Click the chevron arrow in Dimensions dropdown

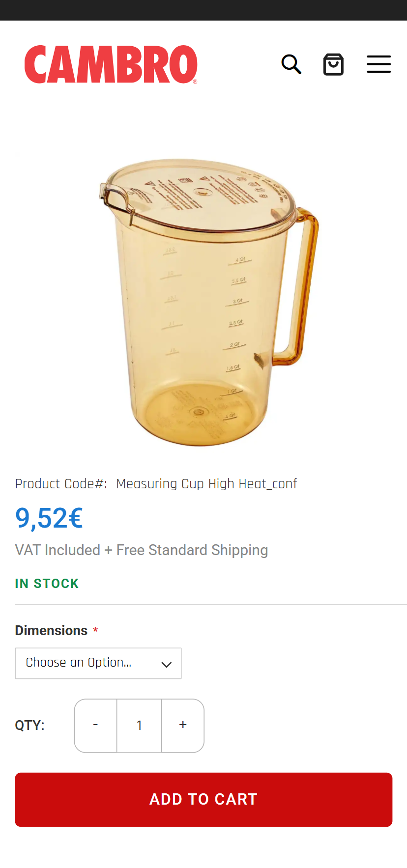[167, 664]
